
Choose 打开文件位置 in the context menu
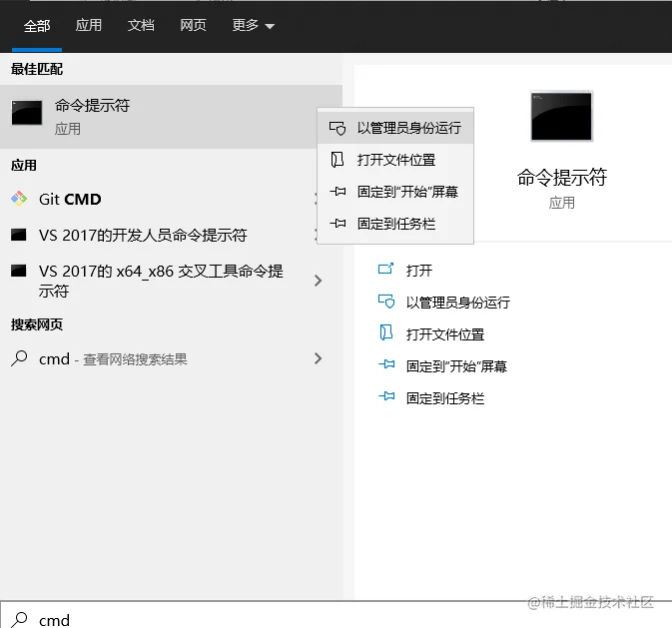tap(395, 160)
